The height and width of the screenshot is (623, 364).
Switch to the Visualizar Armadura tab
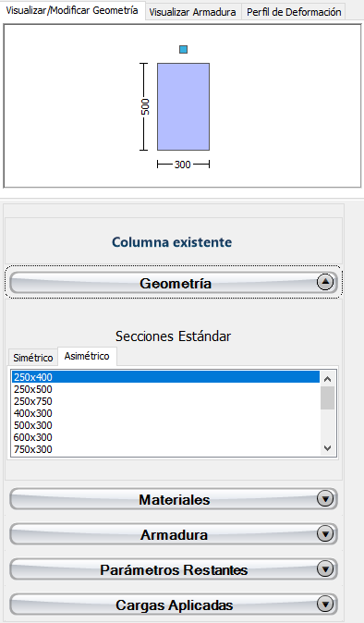[x=192, y=12]
